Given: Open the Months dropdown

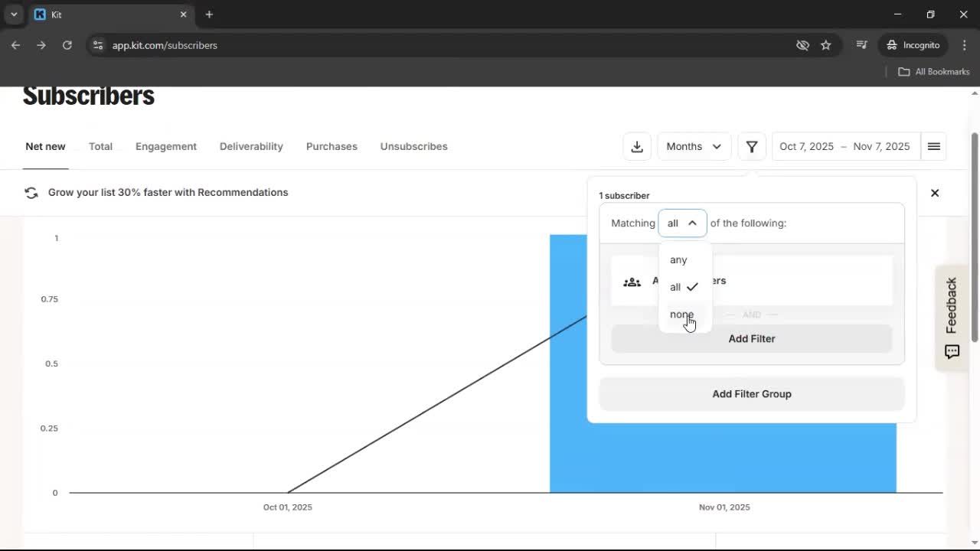Looking at the screenshot, I should pos(693,146).
